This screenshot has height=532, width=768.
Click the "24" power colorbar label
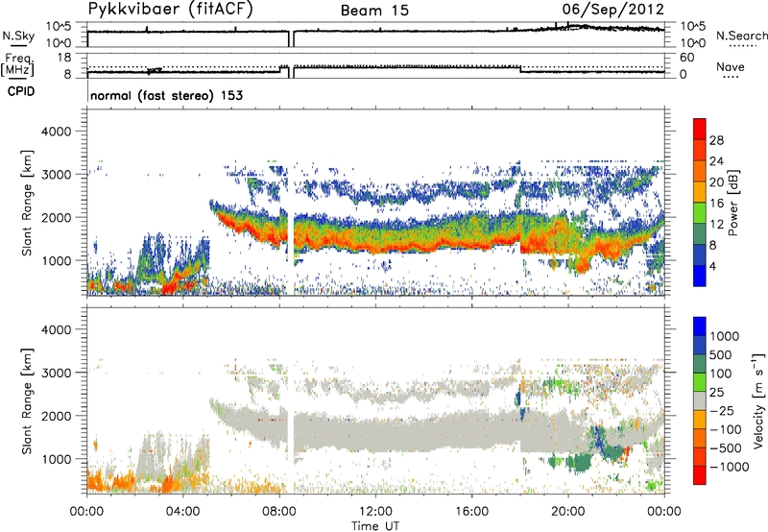[716, 161]
